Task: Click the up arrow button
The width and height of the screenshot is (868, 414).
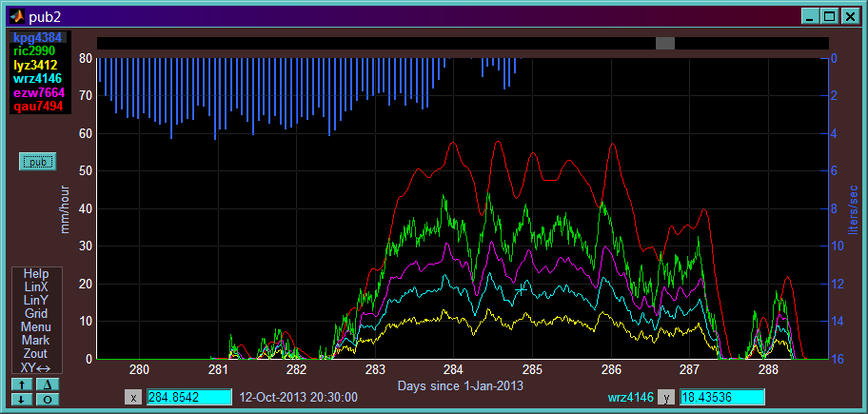Action: tap(22, 384)
